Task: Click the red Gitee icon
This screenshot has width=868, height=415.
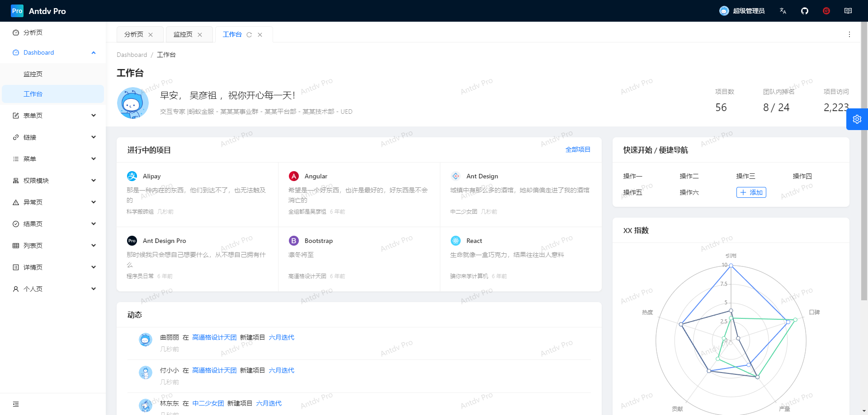Action: 826,11
